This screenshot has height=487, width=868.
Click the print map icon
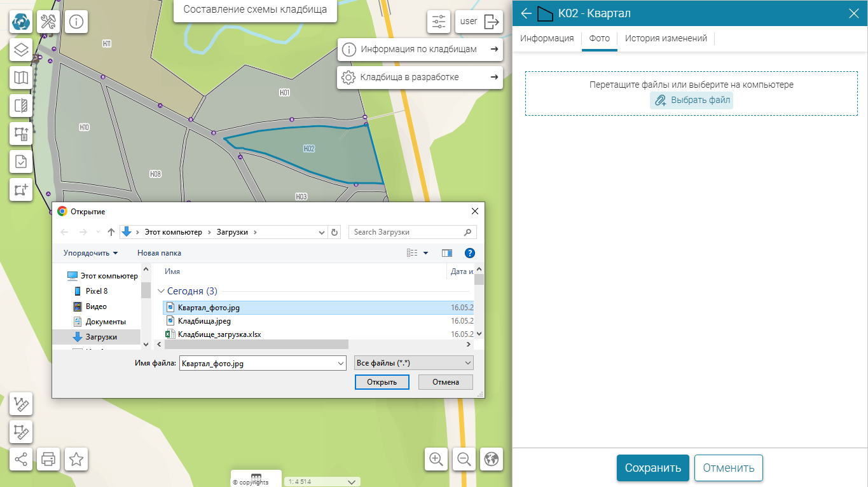click(x=48, y=459)
